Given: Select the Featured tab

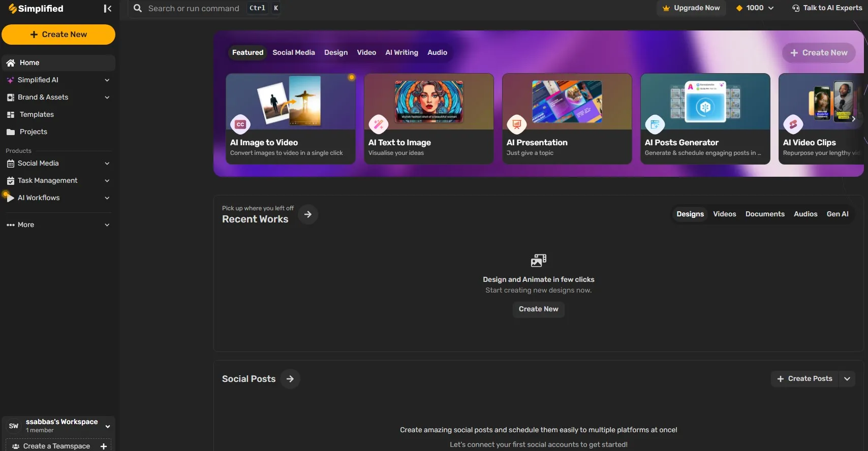Looking at the screenshot, I should click(x=248, y=53).
